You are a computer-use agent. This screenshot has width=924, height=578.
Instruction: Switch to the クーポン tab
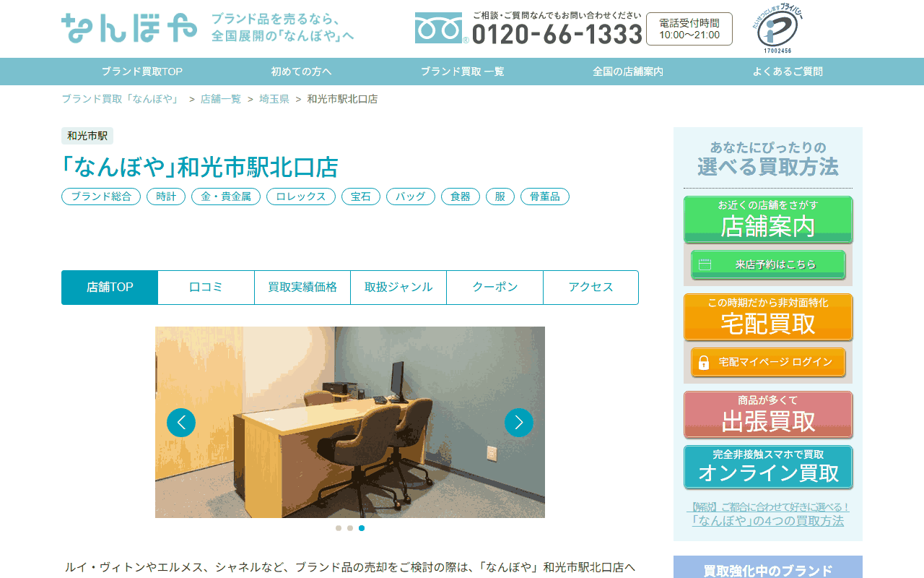coord(495,288)
